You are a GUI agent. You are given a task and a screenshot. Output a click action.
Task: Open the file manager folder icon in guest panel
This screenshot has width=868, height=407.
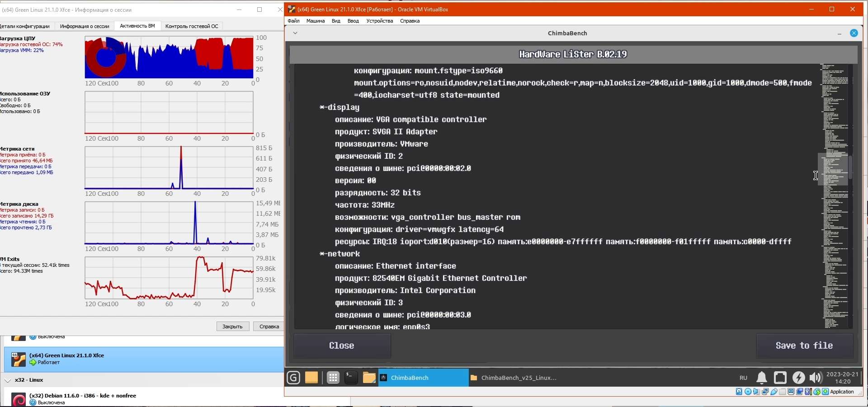click(x=369, y=378)
